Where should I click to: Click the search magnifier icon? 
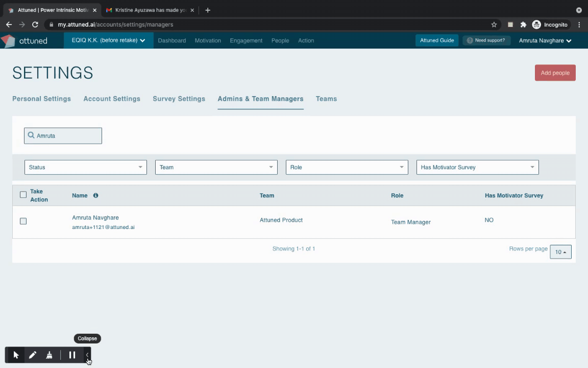click(31, 135)
